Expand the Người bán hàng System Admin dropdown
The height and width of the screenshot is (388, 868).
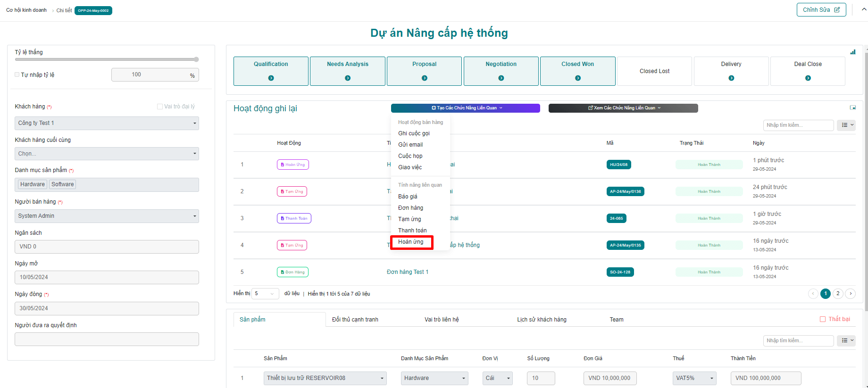[107, 216]
